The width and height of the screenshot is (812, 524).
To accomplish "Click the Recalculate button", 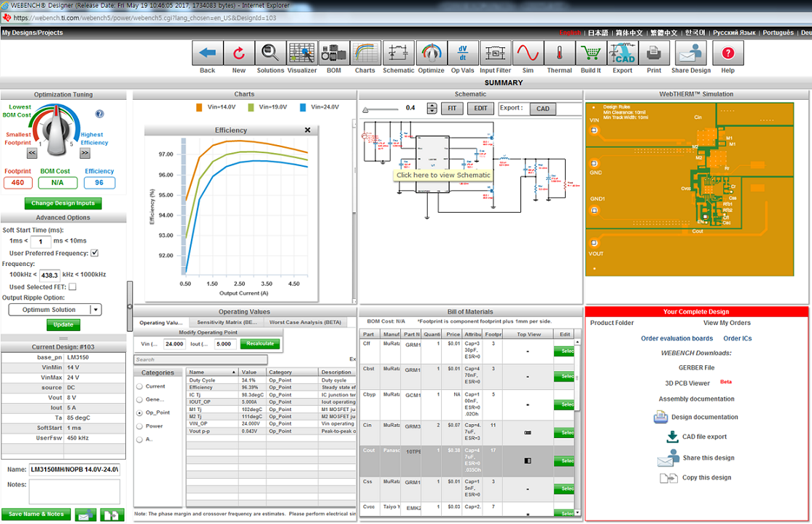I will point(260,344).
